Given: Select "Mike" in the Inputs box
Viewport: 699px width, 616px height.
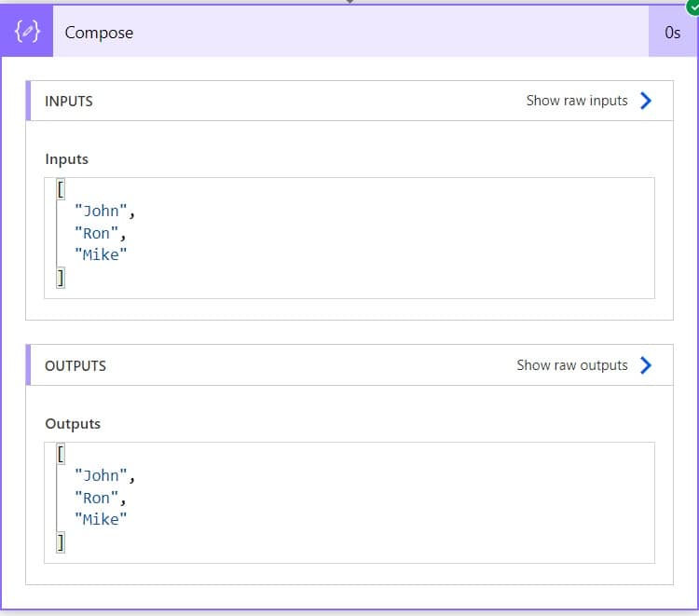Looking at the screenshot, I should point(101,254).
